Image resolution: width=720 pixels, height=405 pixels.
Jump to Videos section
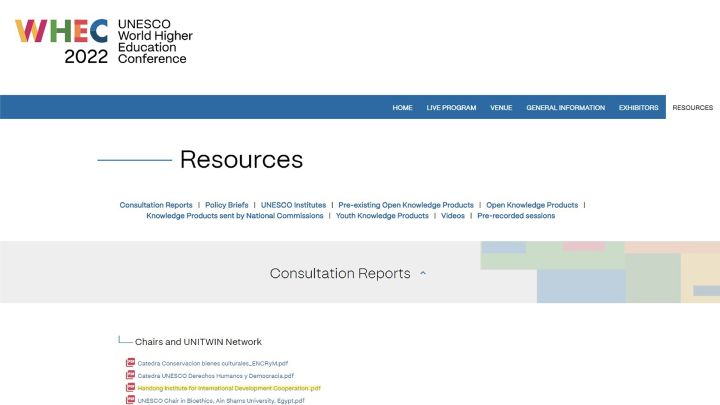453,215
